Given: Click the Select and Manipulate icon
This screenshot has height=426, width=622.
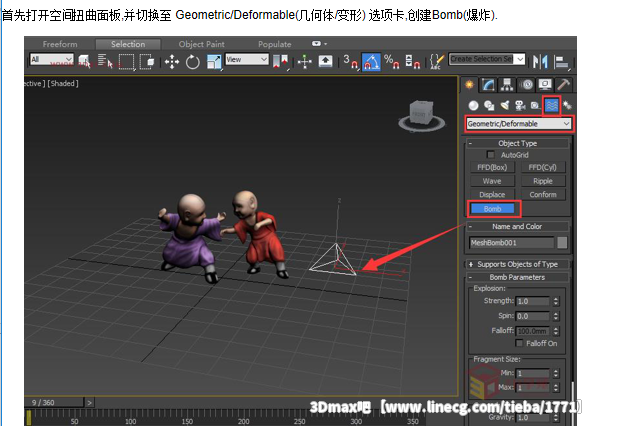Looking at the screenshot, I should [x=304, y=61].
